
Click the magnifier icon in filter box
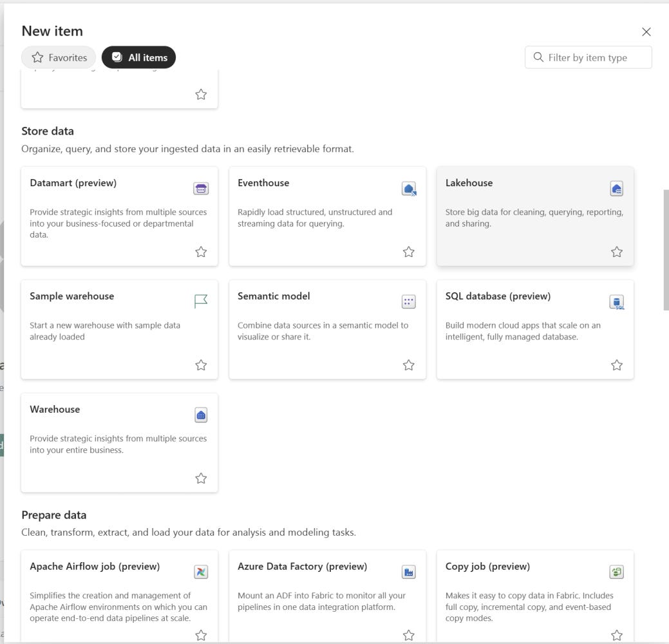(538, 57)
